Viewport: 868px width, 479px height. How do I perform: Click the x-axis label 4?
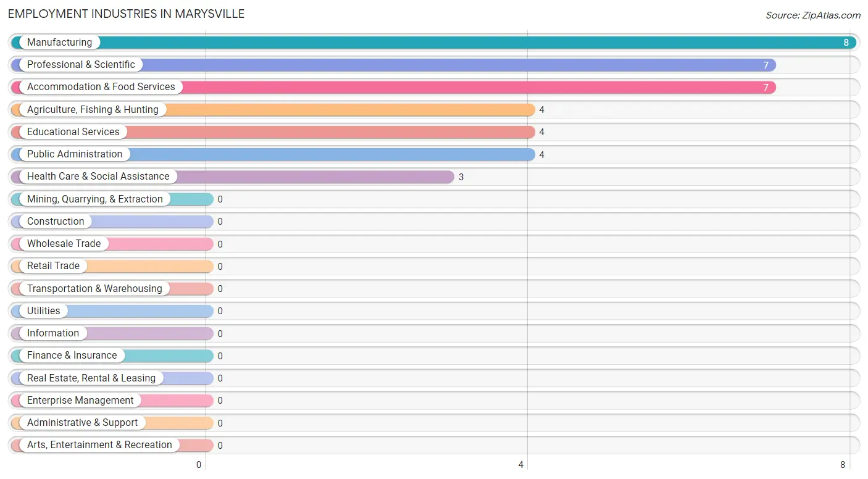tap(522, 465)
